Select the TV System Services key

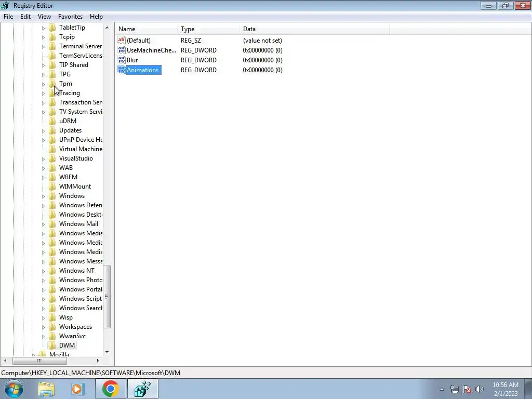(x=81, y=112)
